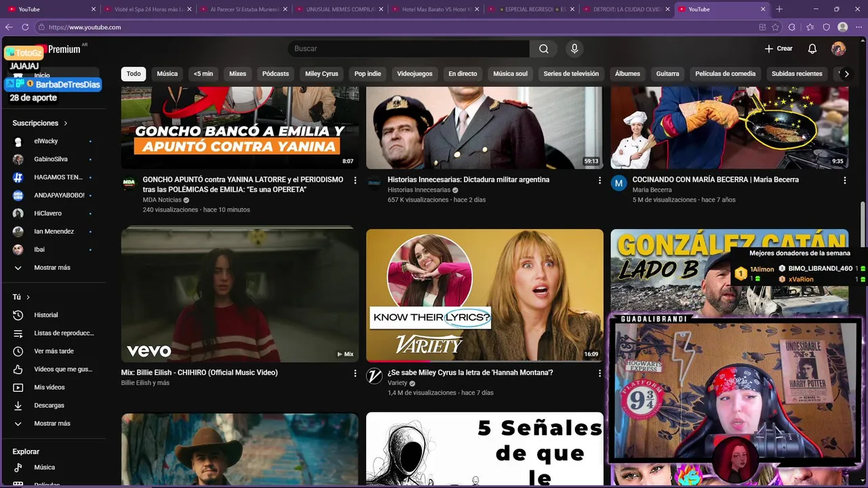Open the account avatar menu

[838, 49]
